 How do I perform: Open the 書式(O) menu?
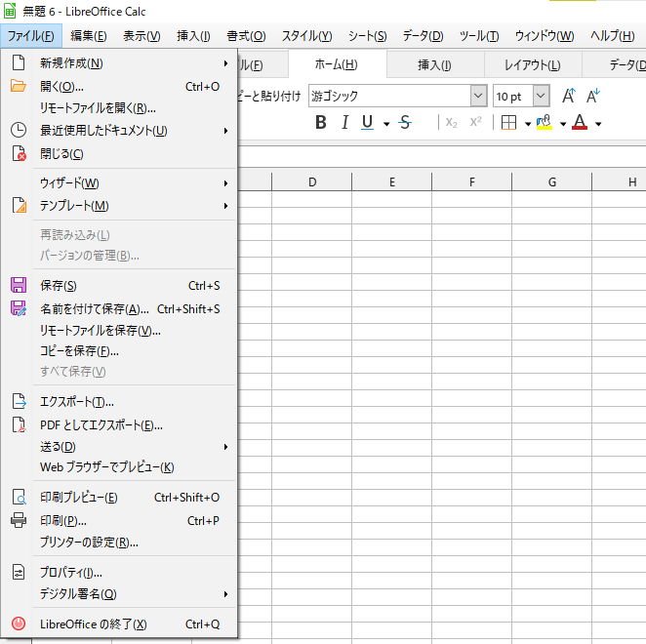246,36
